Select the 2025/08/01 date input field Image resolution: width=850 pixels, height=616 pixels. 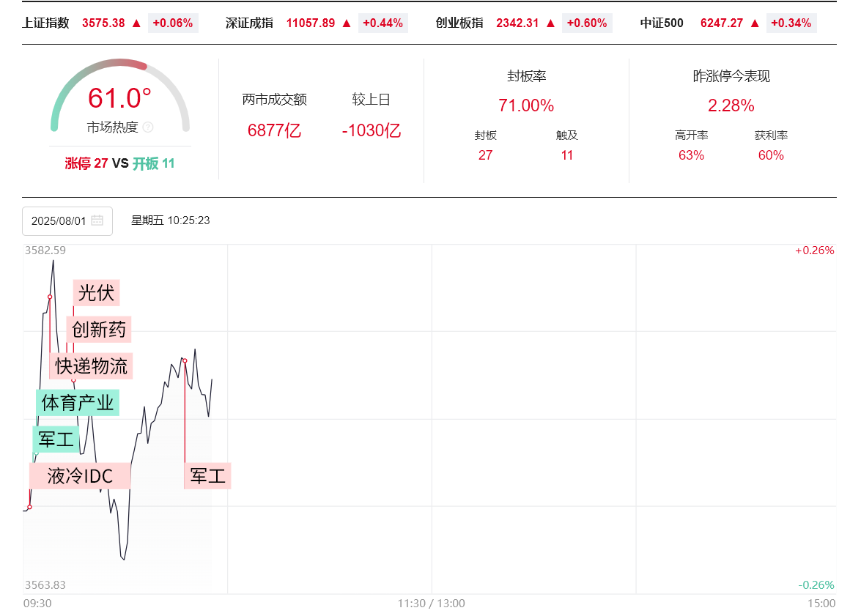59,220
